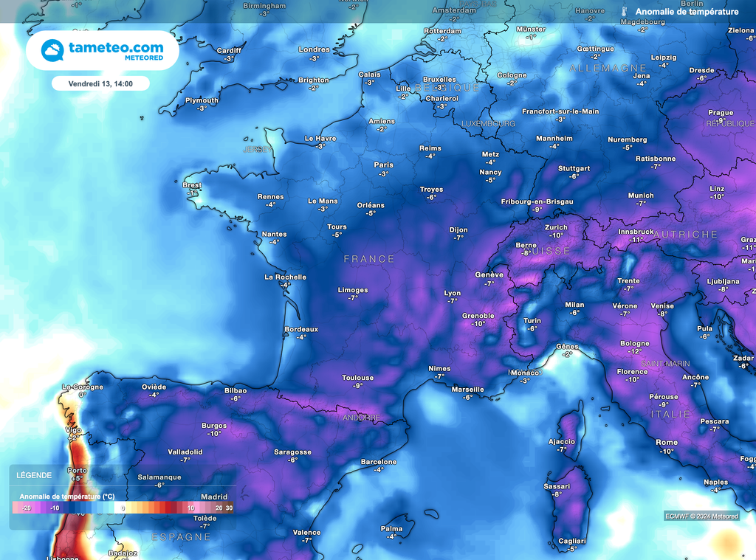The height and width of the screenshot is (560, 756).
Task: Select the Ljubljana city label
Action: [x=723, y=281]
